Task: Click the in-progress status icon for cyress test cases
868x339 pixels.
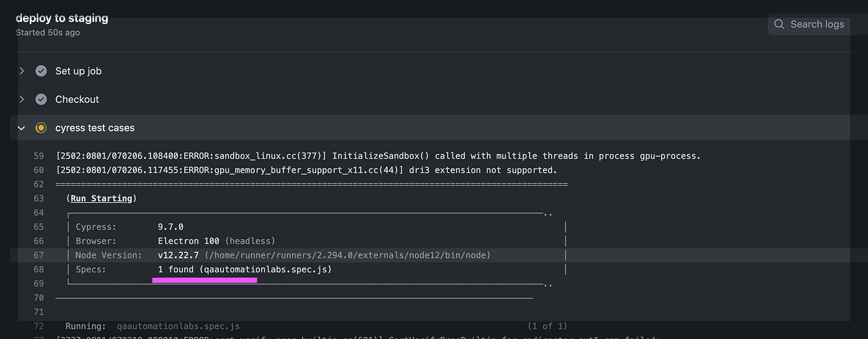Action: click(41, 128)
